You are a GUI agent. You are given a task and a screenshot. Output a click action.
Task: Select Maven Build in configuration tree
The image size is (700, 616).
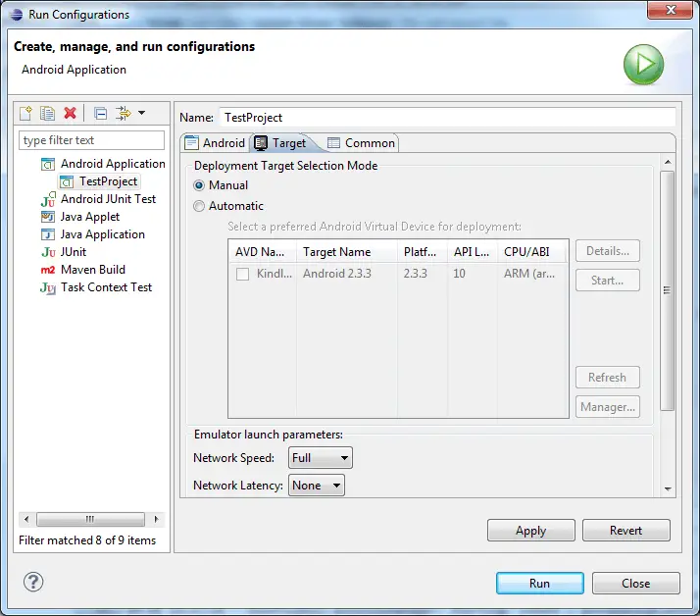point(92,270)
